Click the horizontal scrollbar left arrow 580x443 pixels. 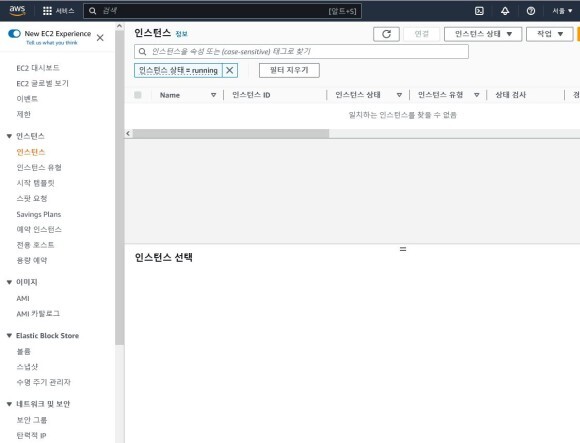(x=128, y=133)
